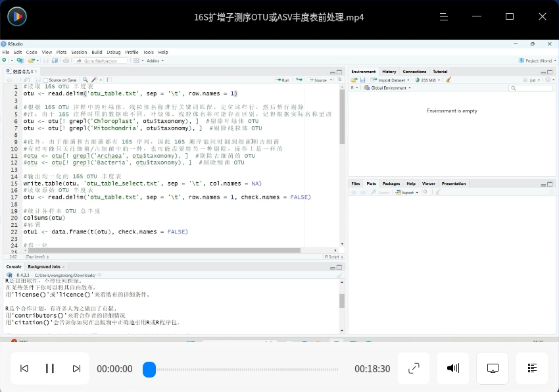Click the video progress slider handle
The width and height of the screenshot is (559, 392).
[149, 369]
